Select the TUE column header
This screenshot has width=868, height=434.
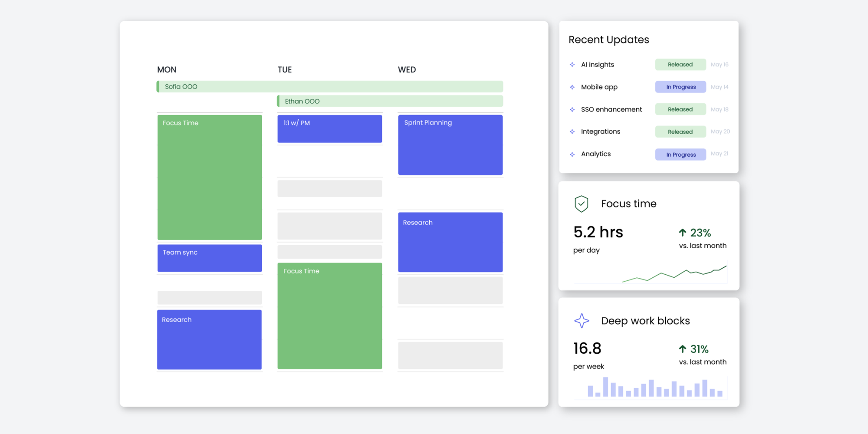[285, 69]
